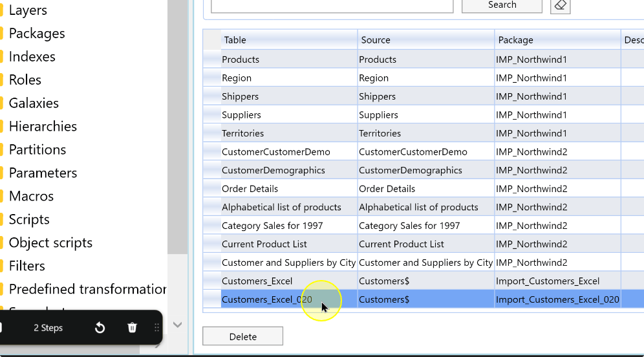The width and height of the screenshot is (644, 357).
Task: Click the undo step arrow icon
Action: 100,328
